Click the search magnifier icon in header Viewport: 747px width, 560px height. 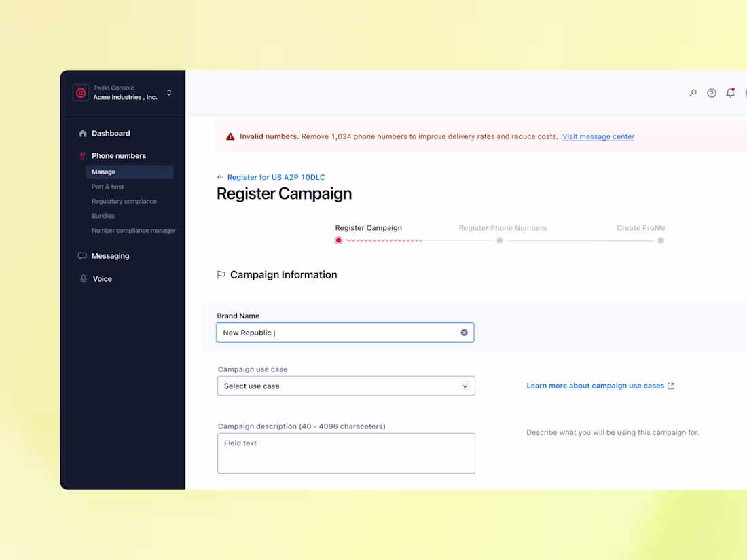pos(693,93)
